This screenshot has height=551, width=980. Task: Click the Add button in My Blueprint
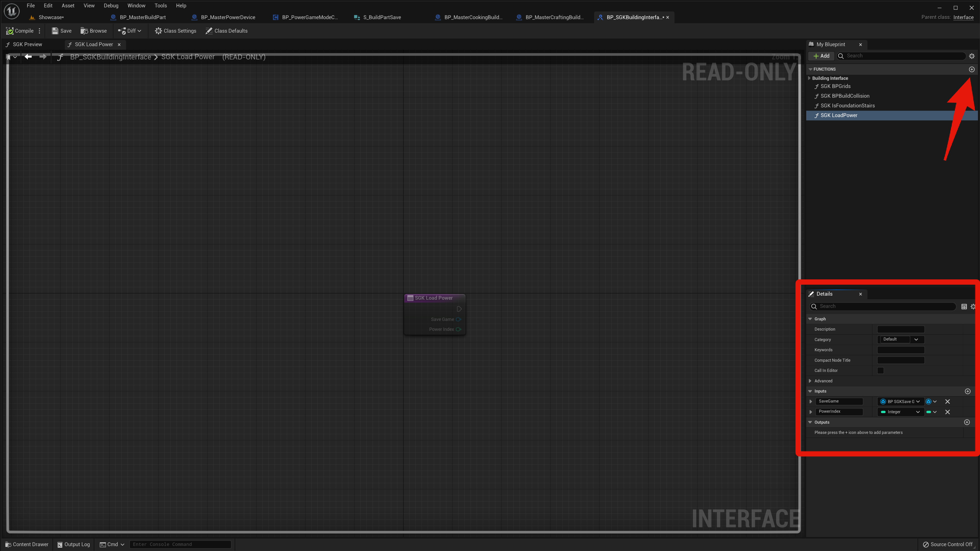tap(821, 56)
